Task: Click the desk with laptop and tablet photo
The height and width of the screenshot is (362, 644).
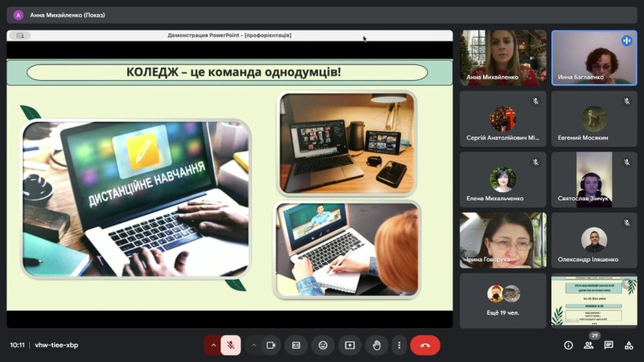Action: tap(347, 143)
